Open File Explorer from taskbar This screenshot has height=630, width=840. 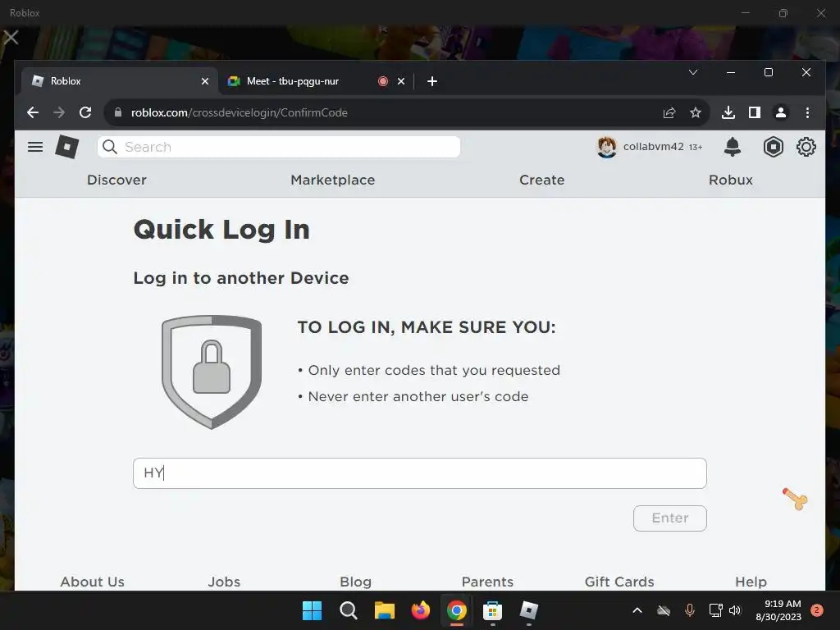pos(384,610)
